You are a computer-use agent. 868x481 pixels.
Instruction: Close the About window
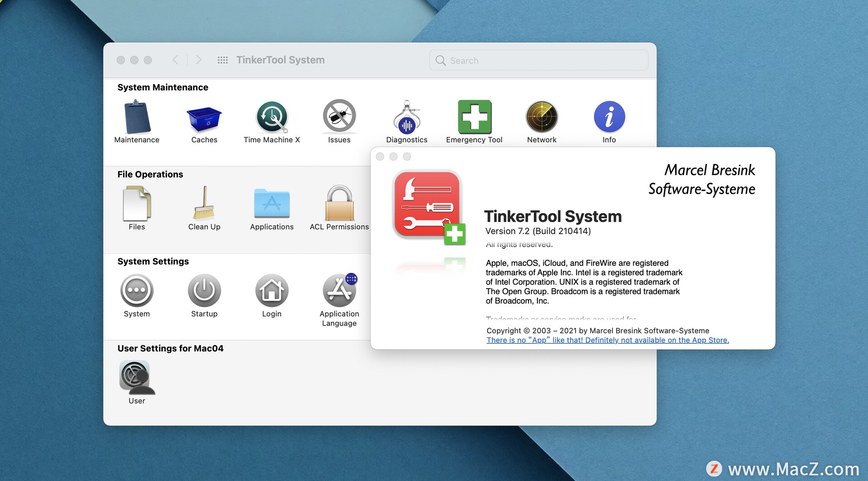(x=380, y=156)
